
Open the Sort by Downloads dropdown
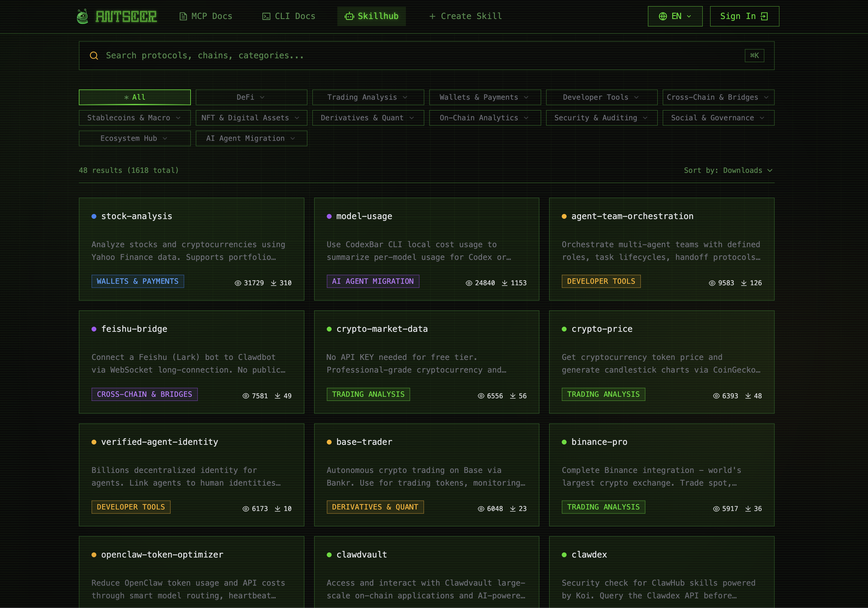click(728, 170)
